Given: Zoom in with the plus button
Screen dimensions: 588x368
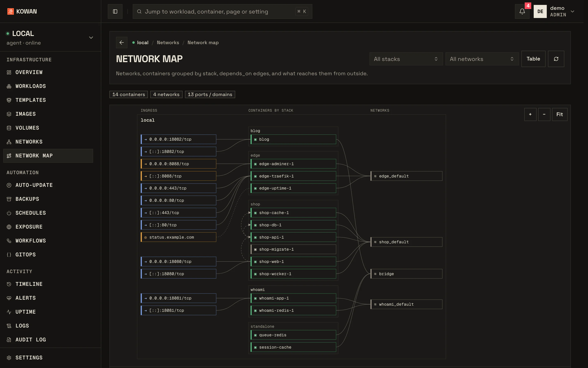Looking at the screenshot, I should (x=530, y=114).
